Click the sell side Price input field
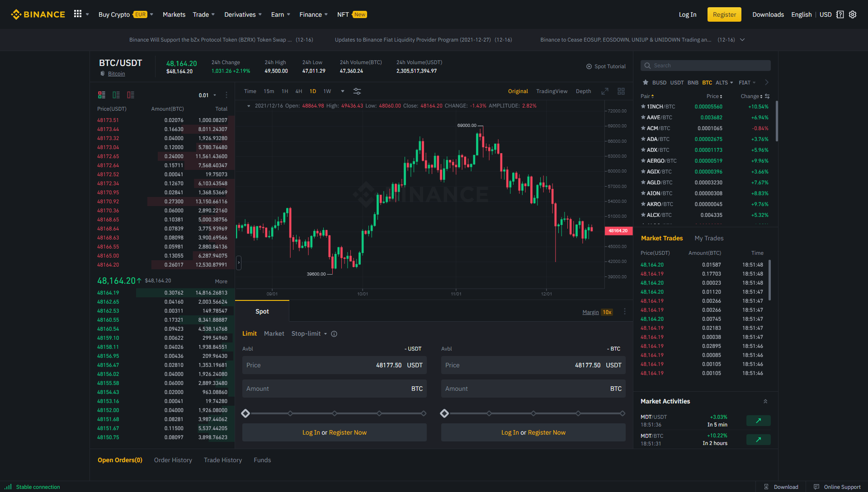868x492 pixels. 533,365
